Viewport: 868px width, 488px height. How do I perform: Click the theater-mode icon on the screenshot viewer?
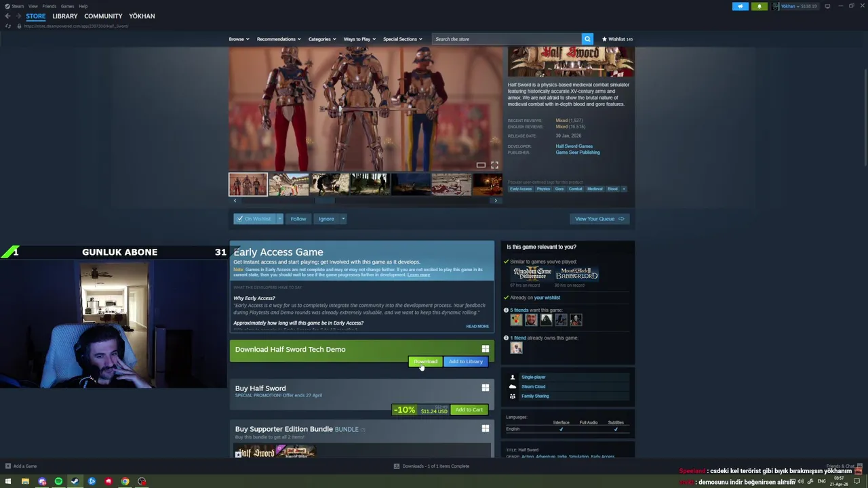click(481, 165)
